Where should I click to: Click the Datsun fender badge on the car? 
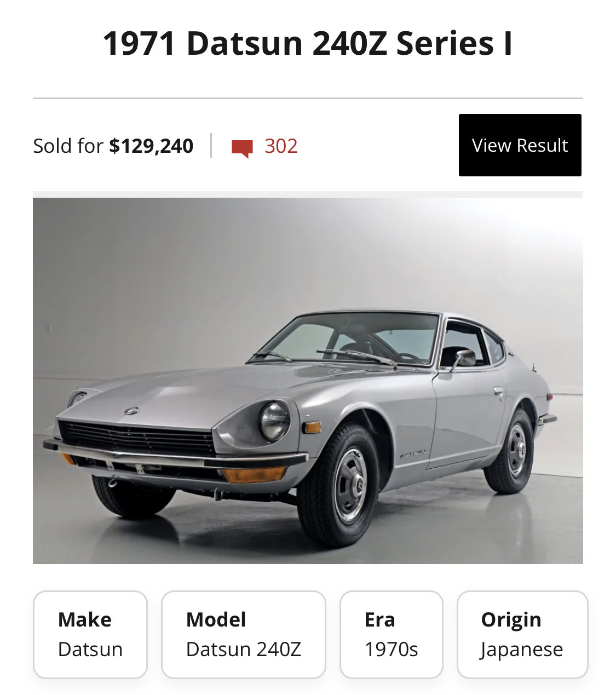(x=413, y=453)
